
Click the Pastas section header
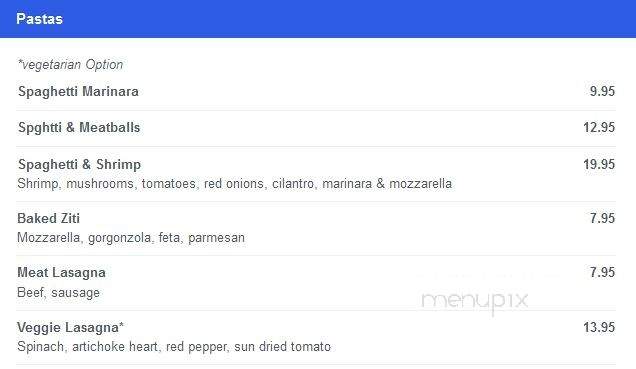(x=39, y=19)
